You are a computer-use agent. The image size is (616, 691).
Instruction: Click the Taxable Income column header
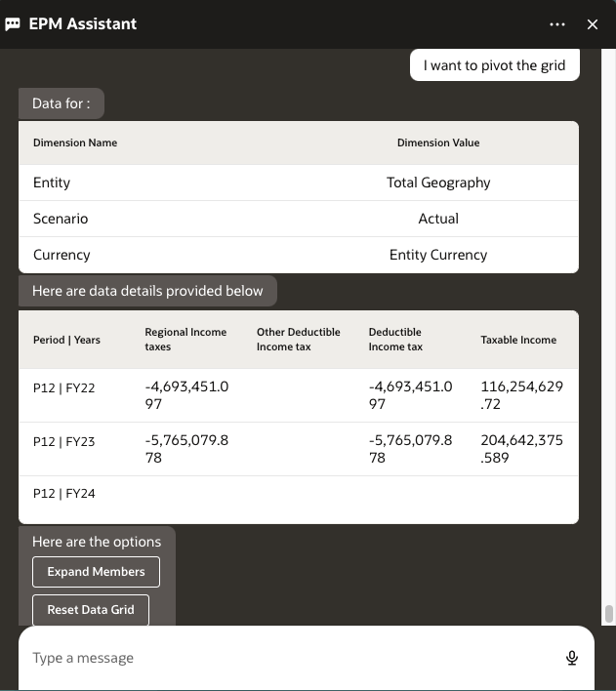pyautogui.click(x=518, y=340)
